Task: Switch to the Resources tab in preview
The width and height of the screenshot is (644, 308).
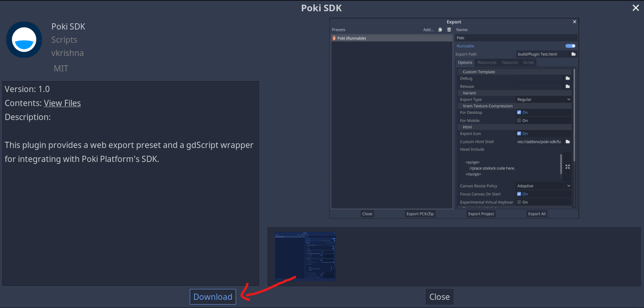Action: [487, 63]
